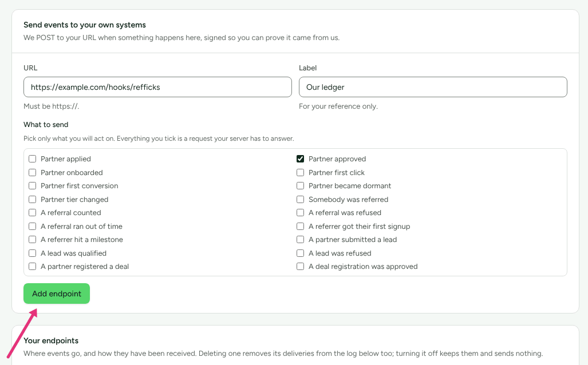Check A partner registered a deal
Screen dimensions: 588x365
point(33,267)
